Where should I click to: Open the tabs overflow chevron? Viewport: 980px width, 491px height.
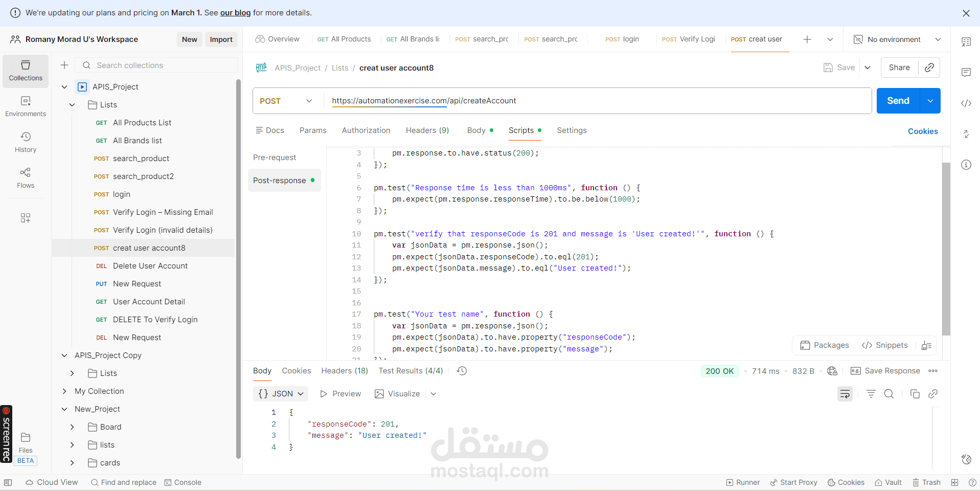click(830, 39)
